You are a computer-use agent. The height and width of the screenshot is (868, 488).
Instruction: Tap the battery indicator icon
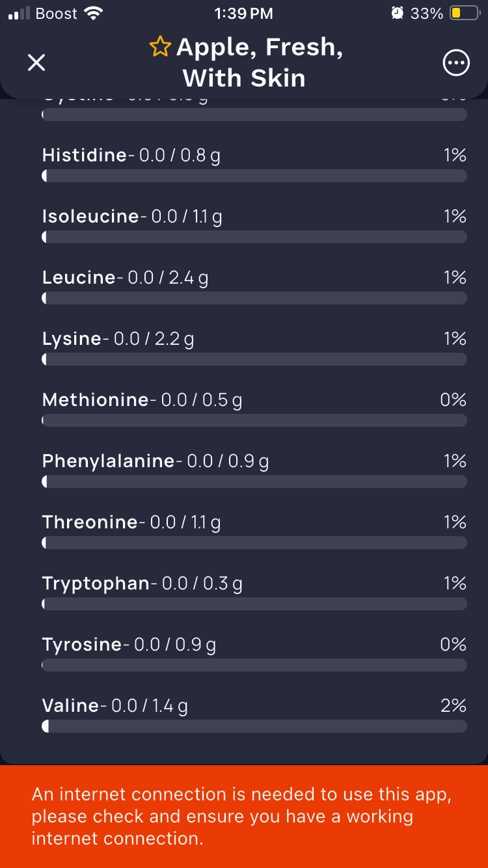[464, 13]
